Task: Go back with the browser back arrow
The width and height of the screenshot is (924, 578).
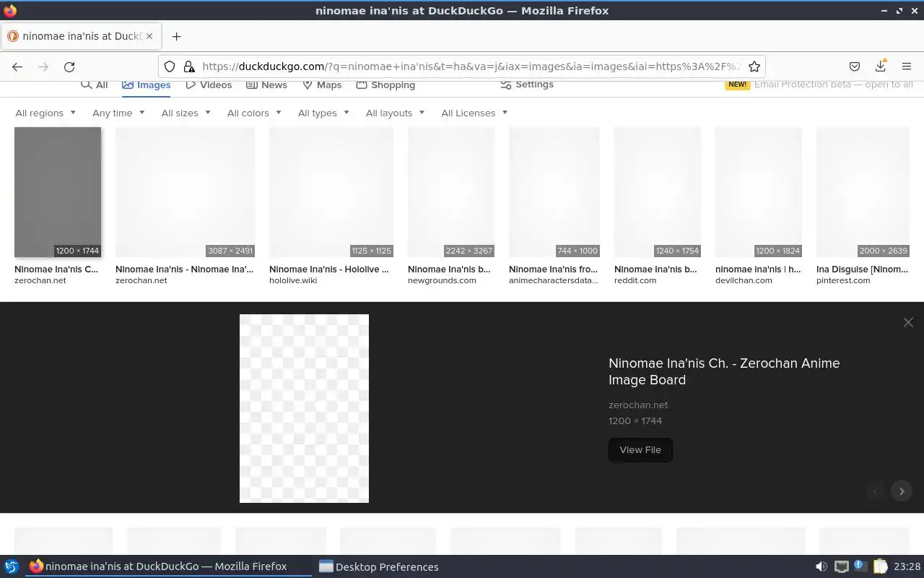Action: pyautogui.click(x=17, y=66)
